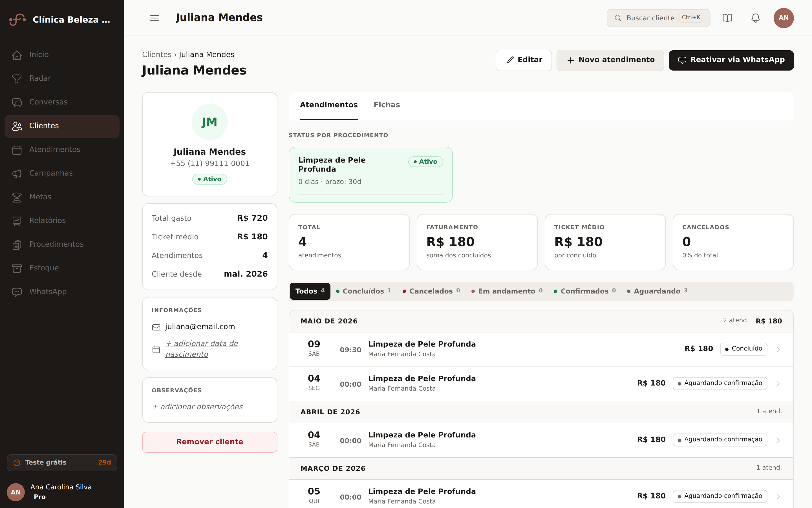Click Novo atendimento button
The width and height of the screenshot is (812, 508).
[x=610, y=60]
